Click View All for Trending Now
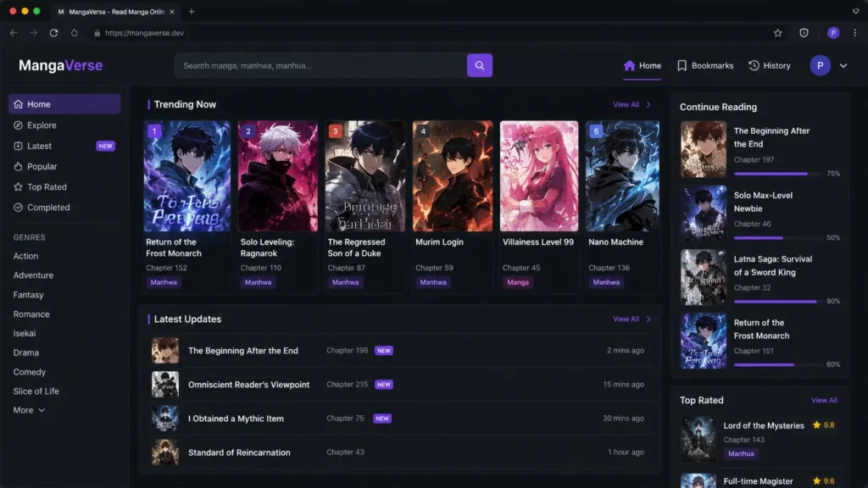The height and width of the screenshot is (488, 868). 632,104
